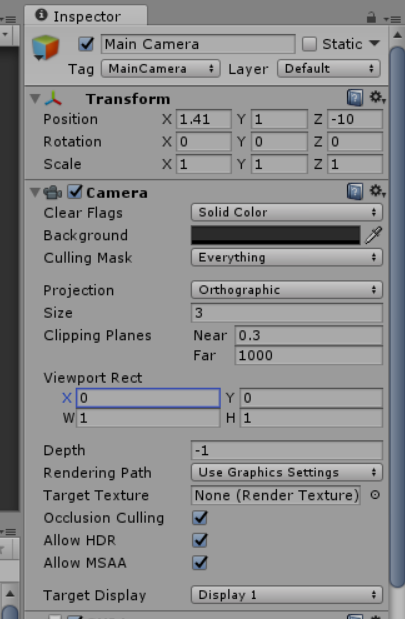405x619 pixels.
Task: Open Clear Flags dropdown (Solid Color)
Action: [x=287, y=212]
